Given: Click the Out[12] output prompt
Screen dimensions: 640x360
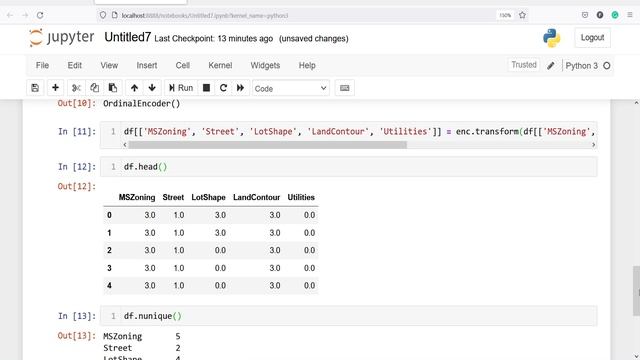Looking at the screenshot, I should click(76, 187).
